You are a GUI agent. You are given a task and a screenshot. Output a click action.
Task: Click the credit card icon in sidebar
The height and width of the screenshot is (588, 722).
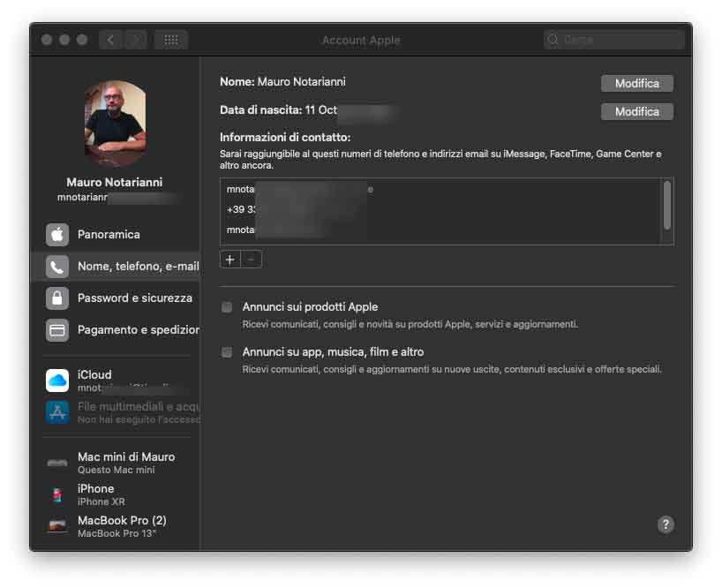click(57, 330)
